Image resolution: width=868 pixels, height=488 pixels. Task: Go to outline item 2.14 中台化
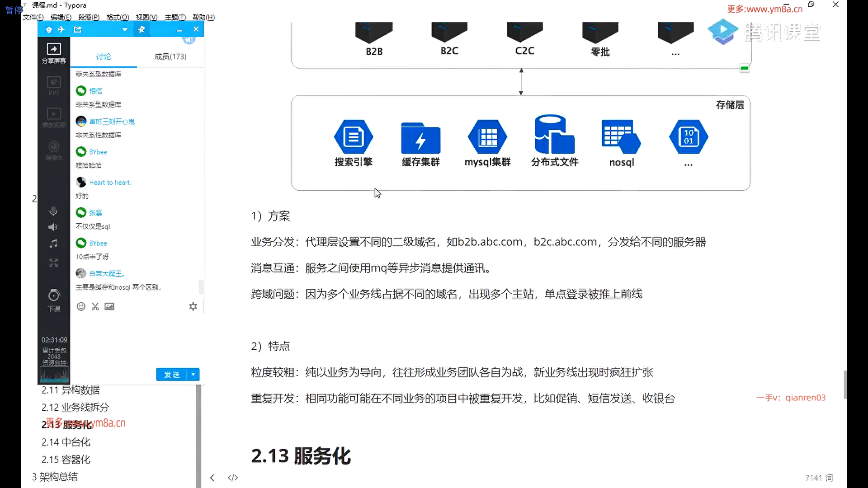(66, 442)
